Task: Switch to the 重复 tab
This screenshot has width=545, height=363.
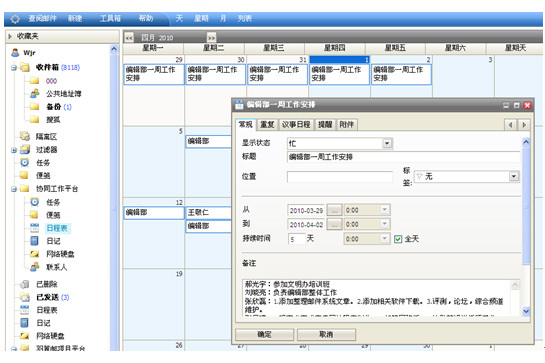Action: 267,124
